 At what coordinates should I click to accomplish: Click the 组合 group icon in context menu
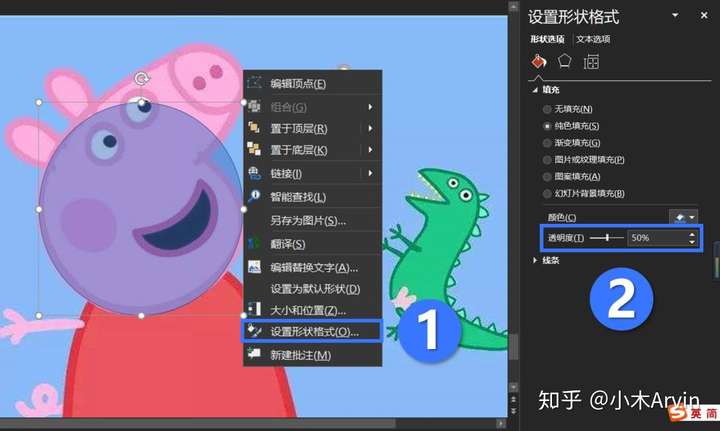click(254, 106)
